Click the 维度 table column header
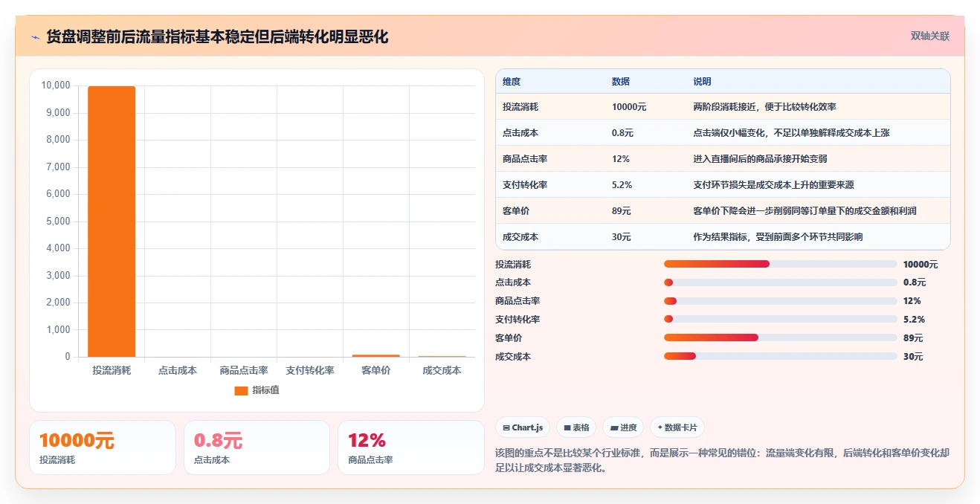The height and width of the screenshot is (504, 980). [512, 82]
